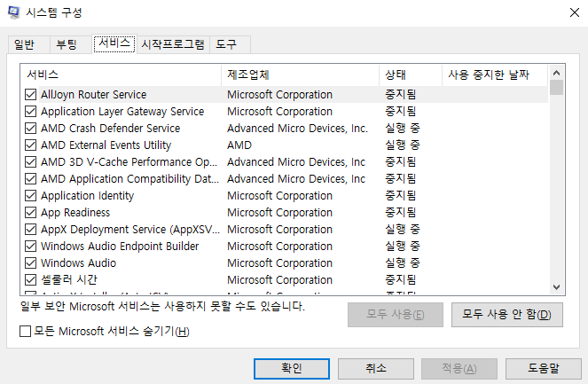Select AMD Application Compatibility Dat... name
This screenshot has height=384, width=588.
point(129,179)
